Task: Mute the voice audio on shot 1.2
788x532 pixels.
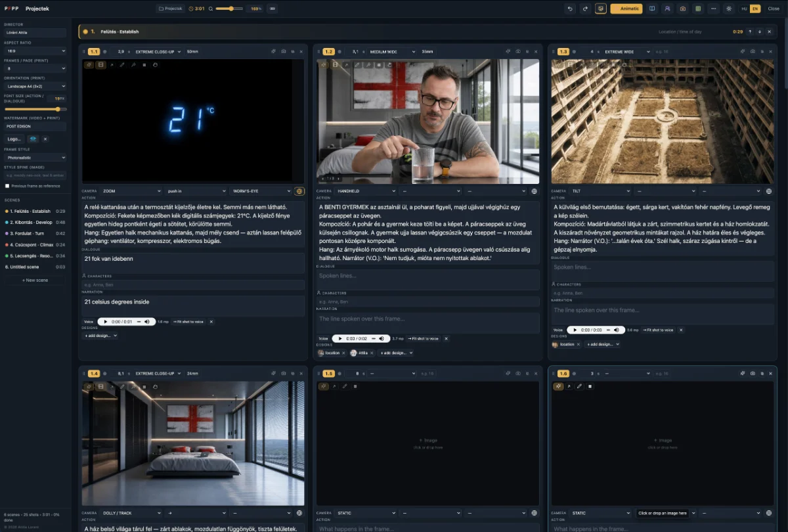Action: (381, 338)
